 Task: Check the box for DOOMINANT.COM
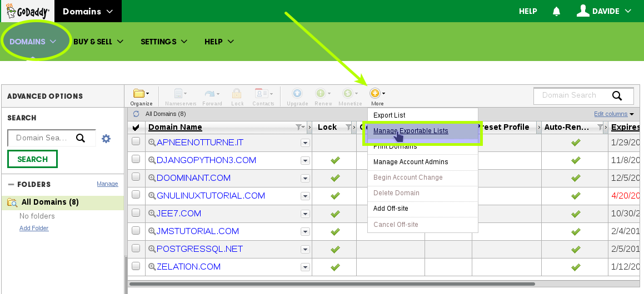pos(136,177)
